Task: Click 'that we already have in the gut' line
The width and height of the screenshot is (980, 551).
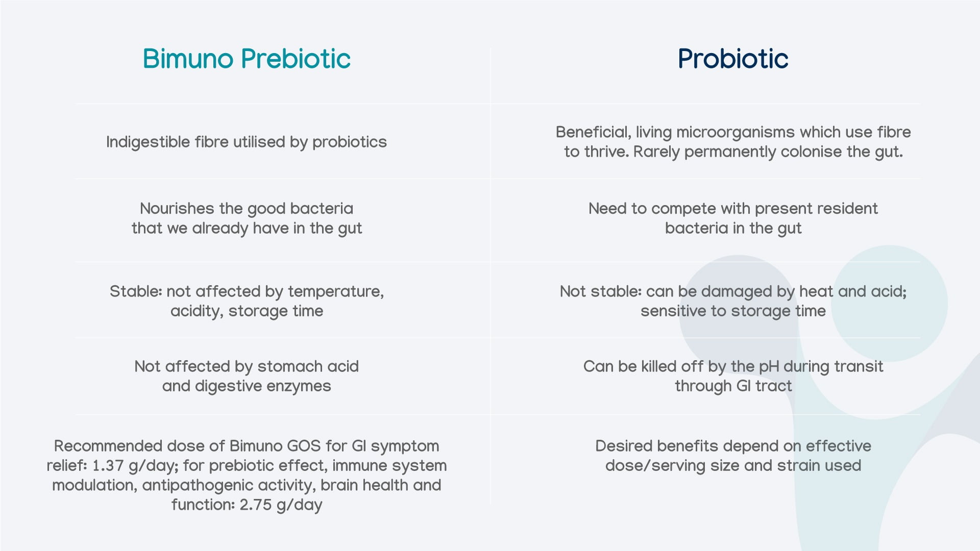Action: coord(247,228)
